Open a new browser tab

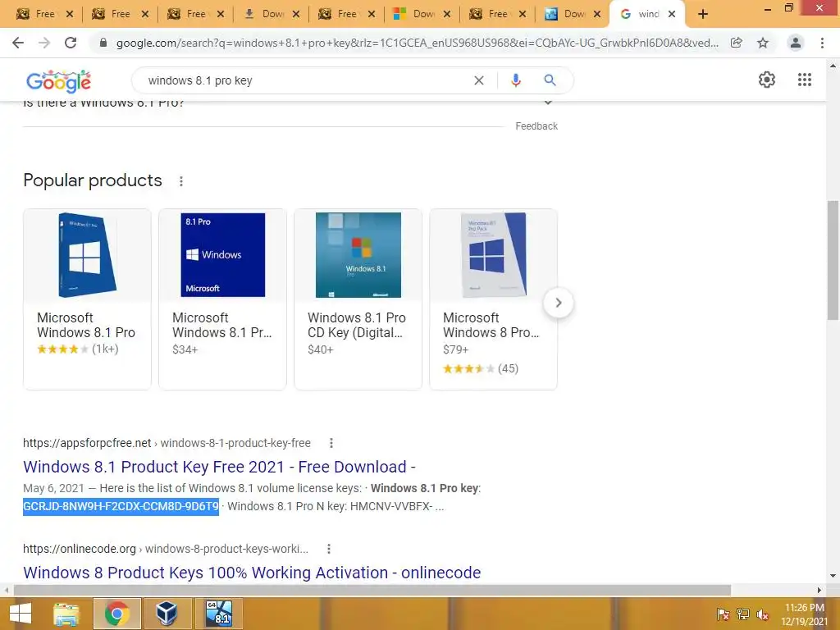tap(703, 15)
